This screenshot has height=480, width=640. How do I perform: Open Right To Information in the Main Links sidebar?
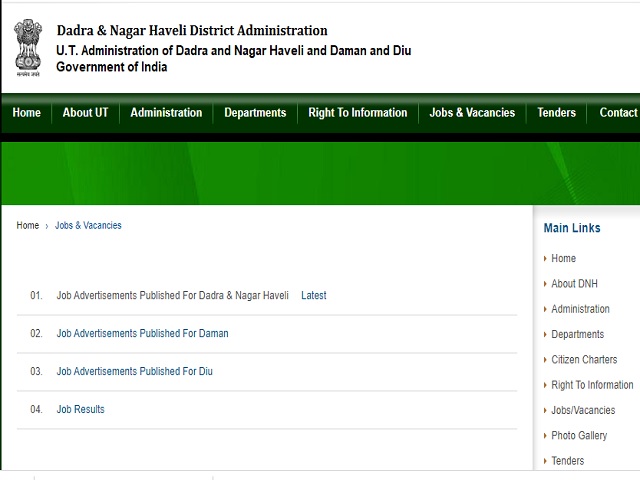[592, 385]
